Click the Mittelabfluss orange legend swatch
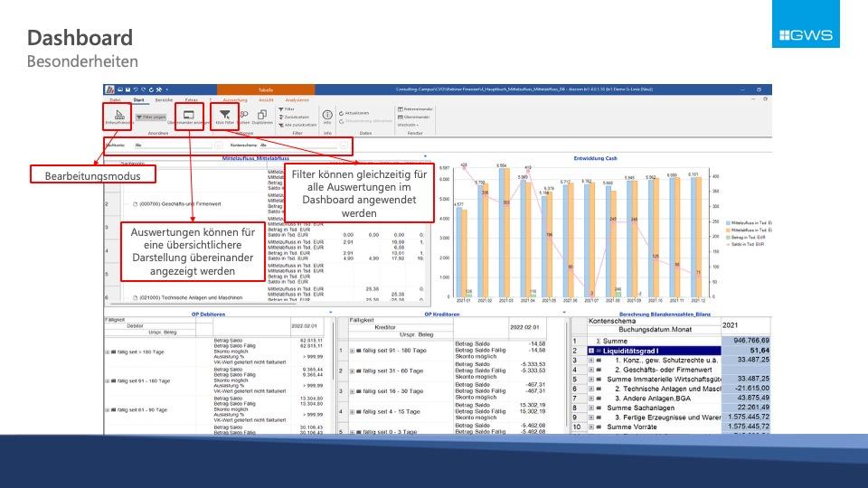This screenshot has width=868, height=488. (x=729, y=230)
